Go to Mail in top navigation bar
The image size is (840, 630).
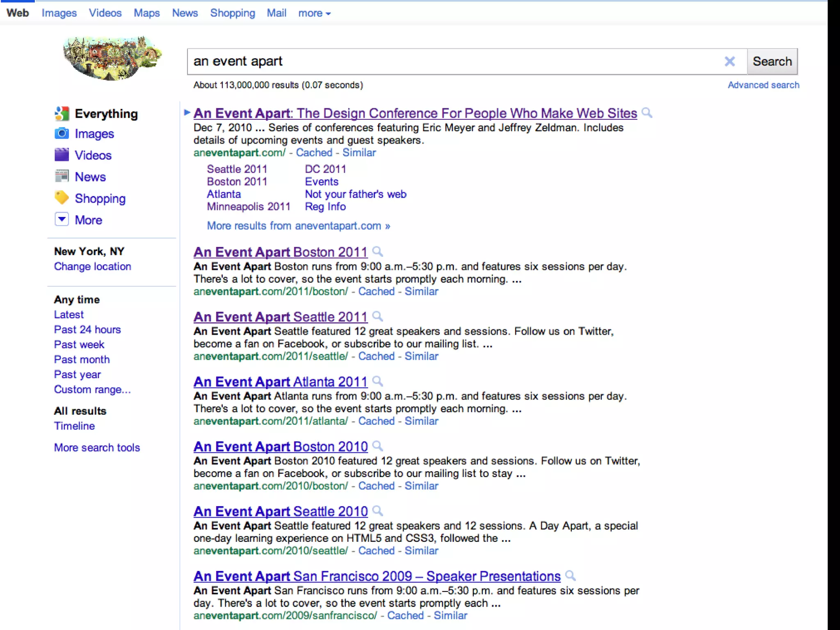tap(276, 13)
